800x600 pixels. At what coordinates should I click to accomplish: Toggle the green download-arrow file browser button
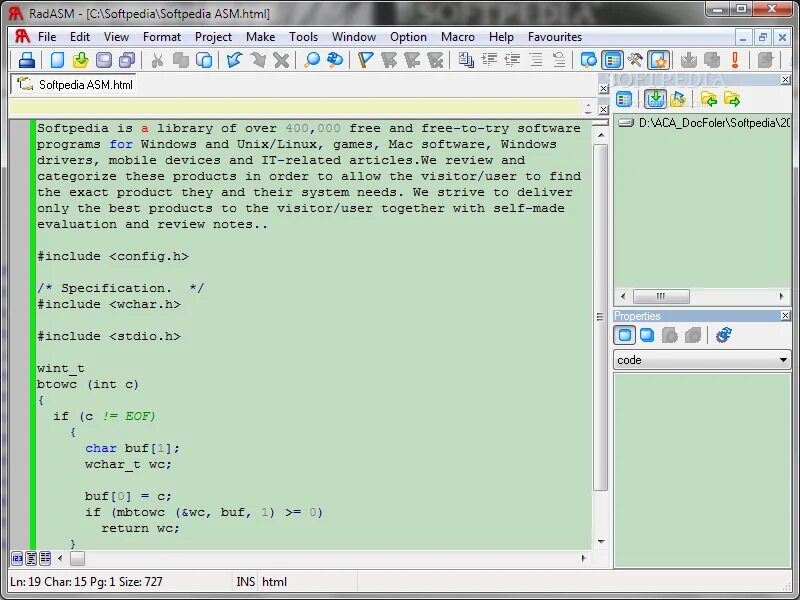coord(655,99)
